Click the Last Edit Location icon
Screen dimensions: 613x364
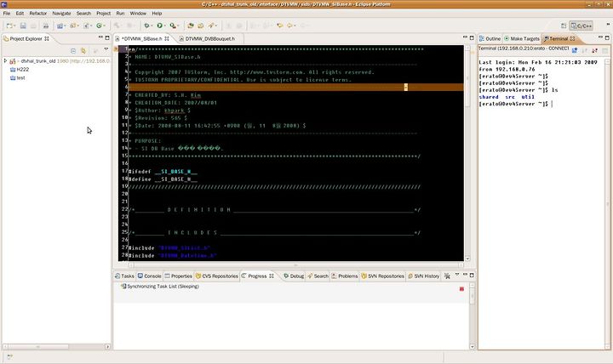[279, 26]
